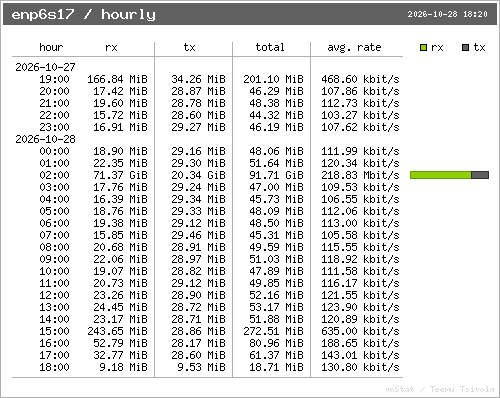Select the date row 2026-10-28

[x=45, y=139]
